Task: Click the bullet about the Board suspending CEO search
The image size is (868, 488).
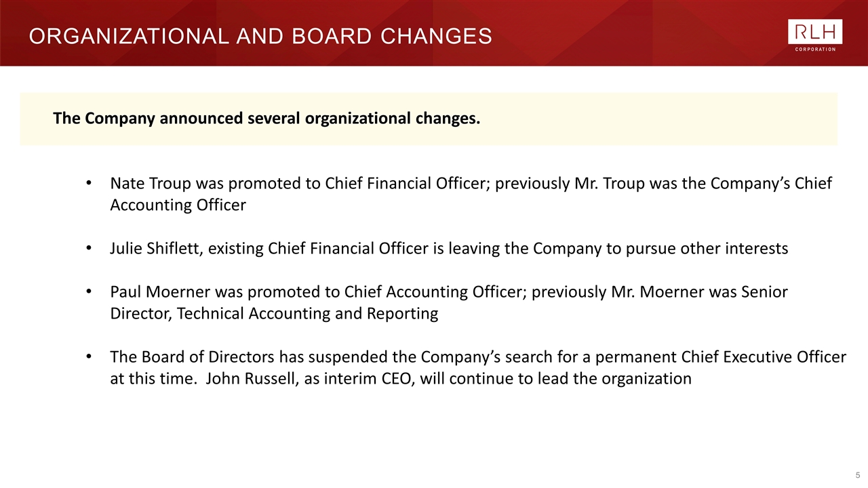Action: click(478, 367)
